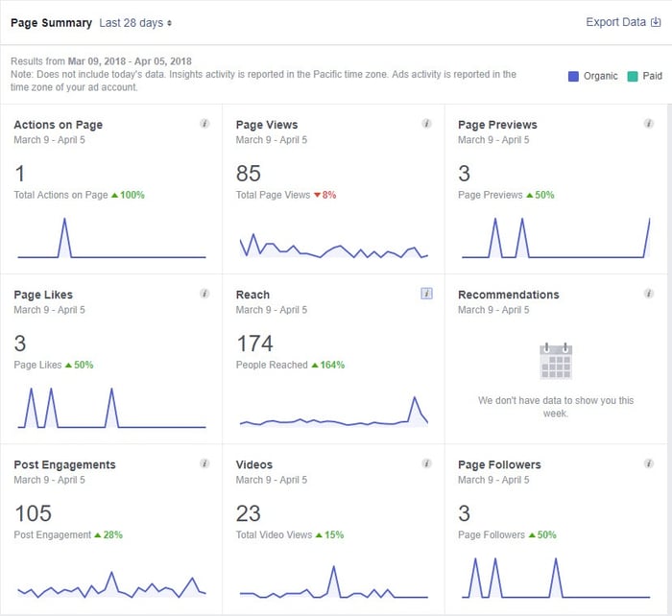
Task: Click the green 100% Total Actions indicator
Action: tap(128, 196)
